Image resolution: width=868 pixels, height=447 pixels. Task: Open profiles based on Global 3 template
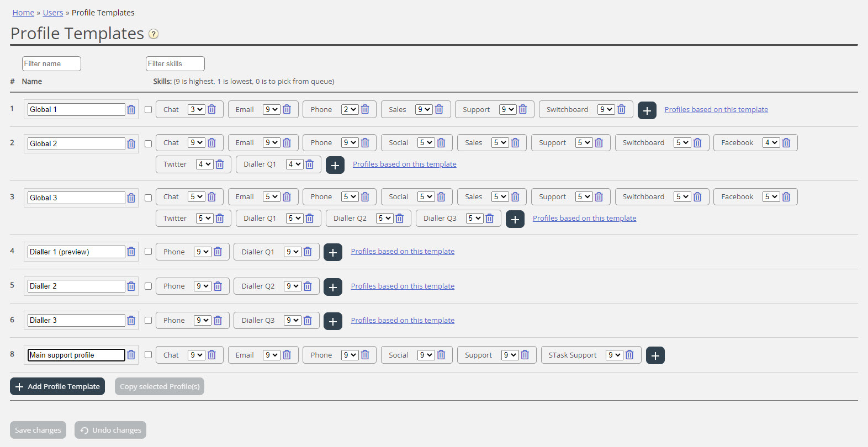click(584, 218)
